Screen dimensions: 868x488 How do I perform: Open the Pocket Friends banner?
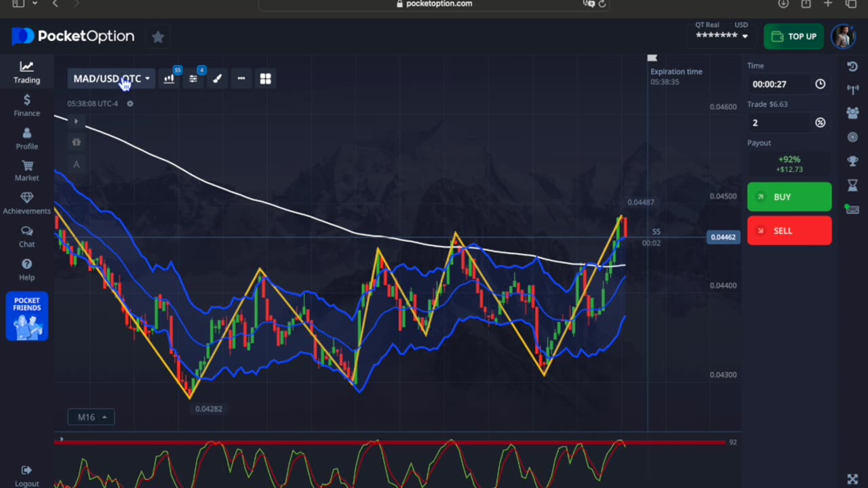pos(27,316)
